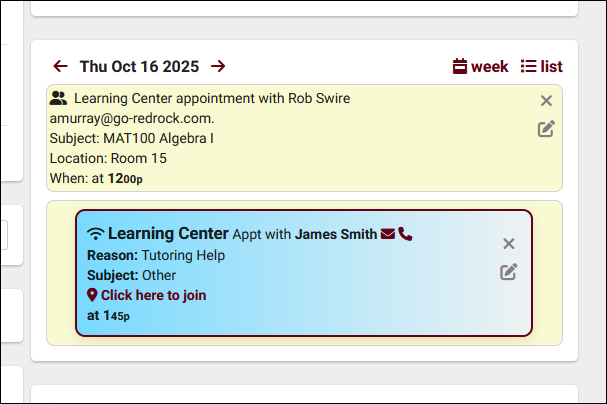Click the 'Reason: Tutoring Help' line

156,255
